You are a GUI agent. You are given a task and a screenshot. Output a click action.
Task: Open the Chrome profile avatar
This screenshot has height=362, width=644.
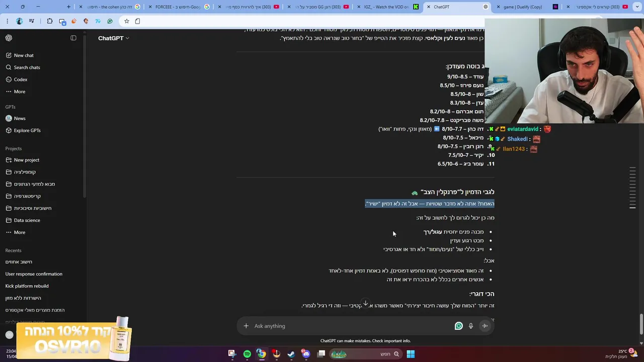(x=19, y=21)
